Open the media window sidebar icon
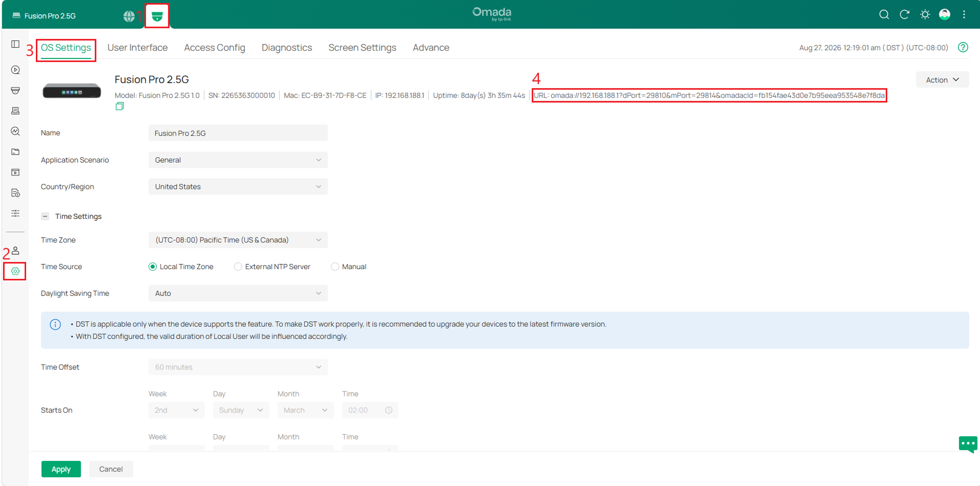Image resolution: width=980 pixels, height=486 pixels. pyautogui.click(x=16, y=172)
